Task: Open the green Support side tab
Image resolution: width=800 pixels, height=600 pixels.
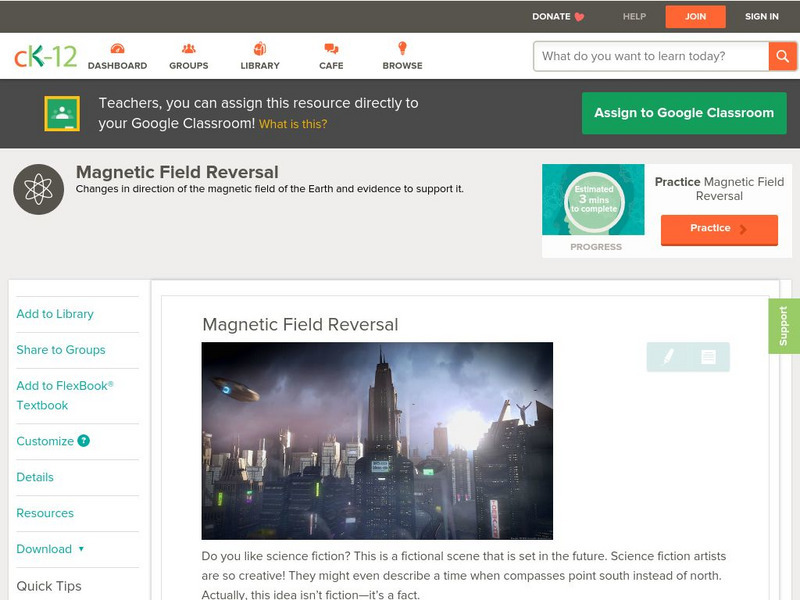Action: pos(784,326)
